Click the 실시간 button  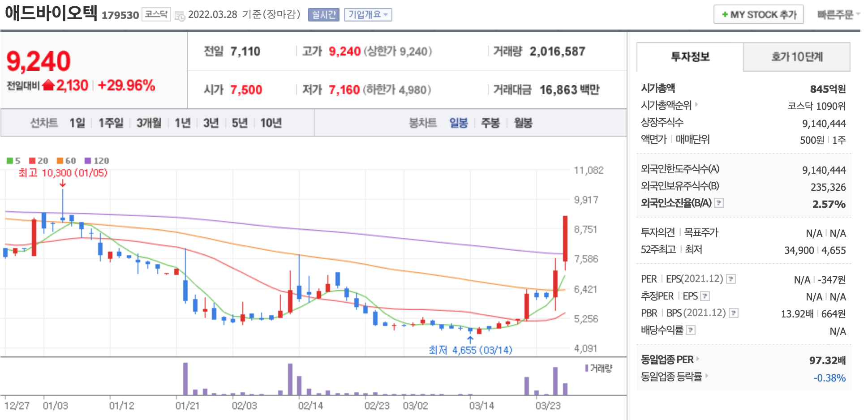[323, 15]
